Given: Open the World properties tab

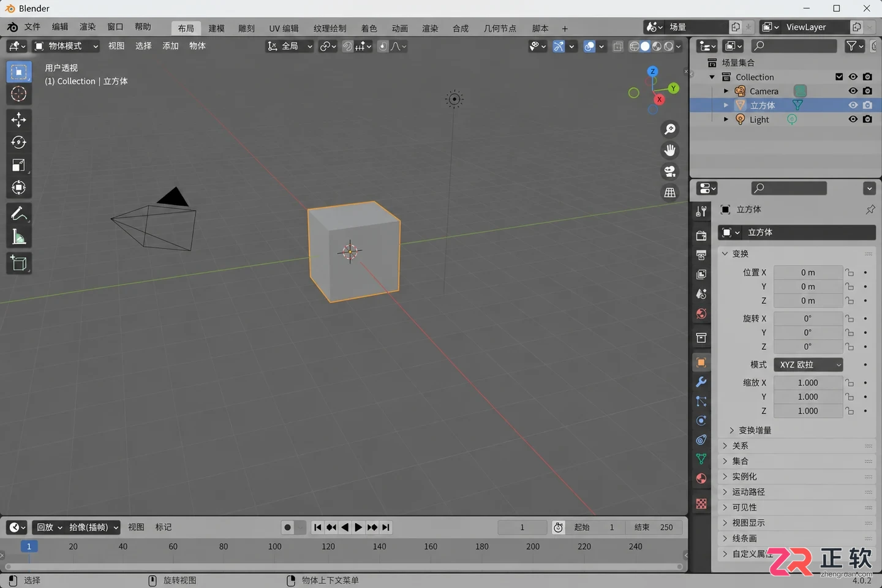Looking at the screenshot, I should tap(701, 314).
